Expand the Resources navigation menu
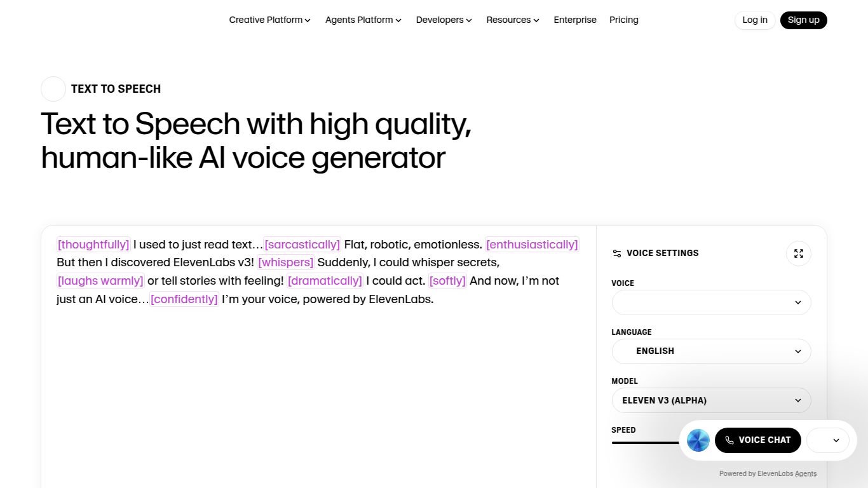The image size is (868, 488). [x=512, y=20]
